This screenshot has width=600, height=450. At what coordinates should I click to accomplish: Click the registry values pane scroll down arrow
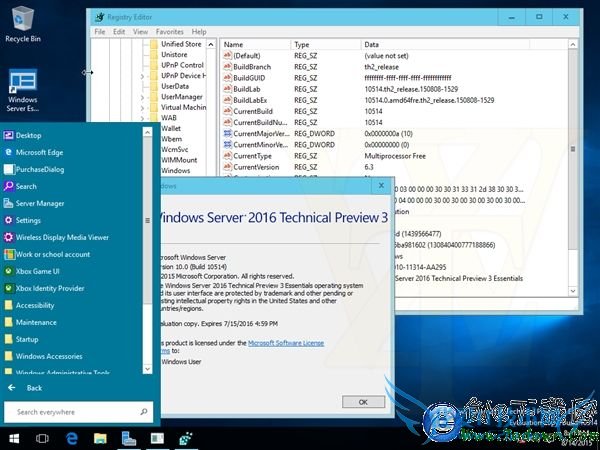click(x=573, y=291)
